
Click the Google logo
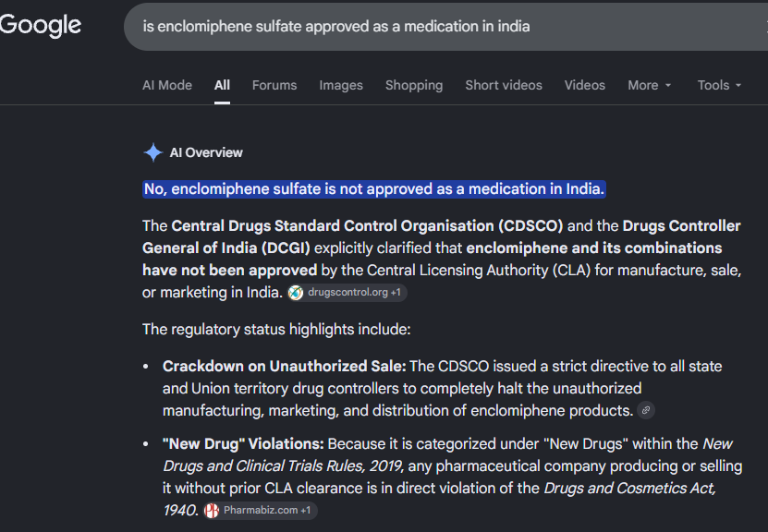tap(40, 26)
